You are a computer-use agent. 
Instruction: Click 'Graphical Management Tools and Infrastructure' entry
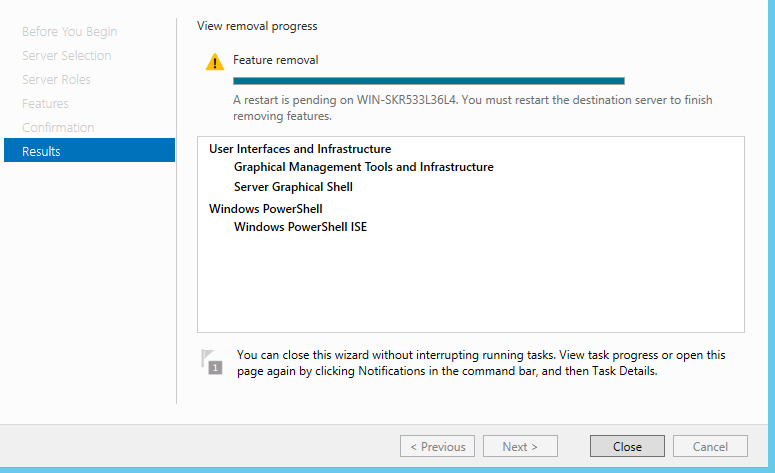[363, 167]
